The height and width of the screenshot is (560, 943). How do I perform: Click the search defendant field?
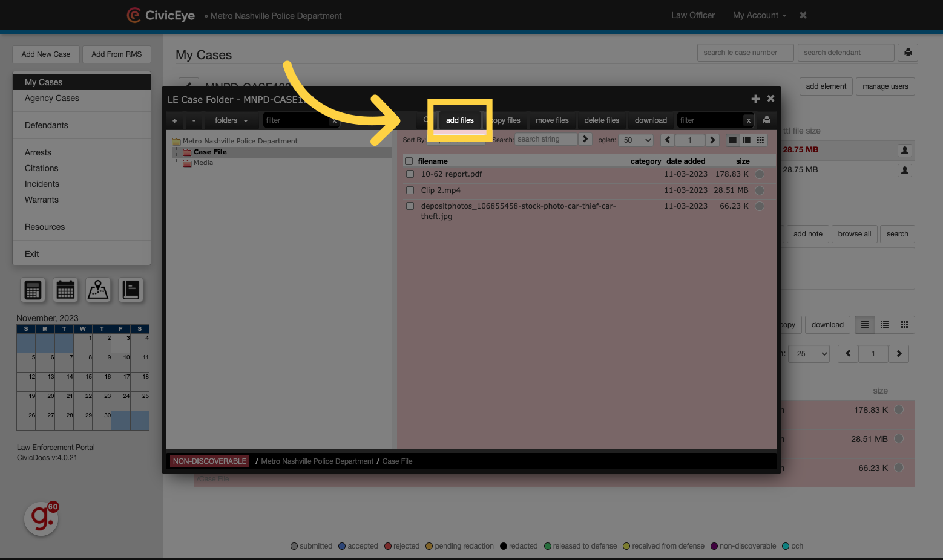coord(846,53)
